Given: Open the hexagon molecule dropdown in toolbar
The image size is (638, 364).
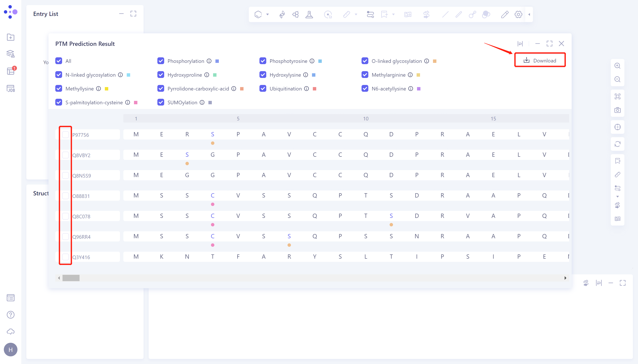Looking at the screenshot, I should coord(268,14).
